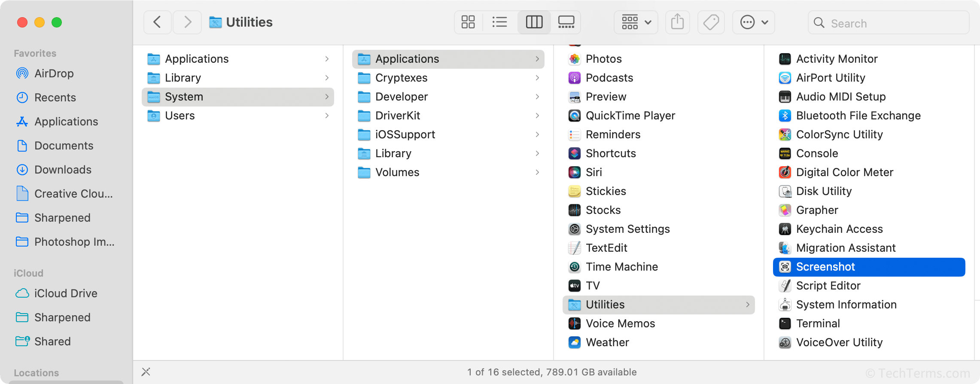Image resolution: width=980 pixels, height=384 pixels.
Task: Select Bluetooth File Exchange
Action: 869,116
